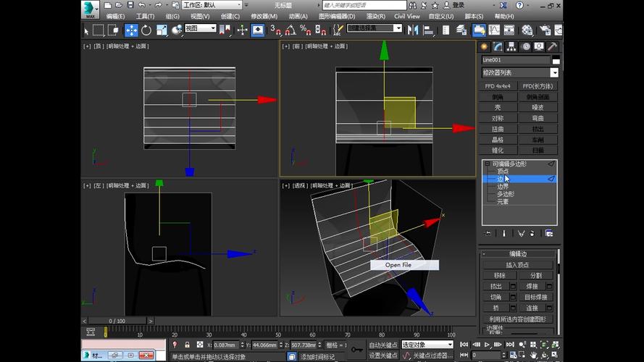Click the Redo arrow icon
The height and width of the screenshot is (362, 644).
pyautogui.click(x=158, y=5)
